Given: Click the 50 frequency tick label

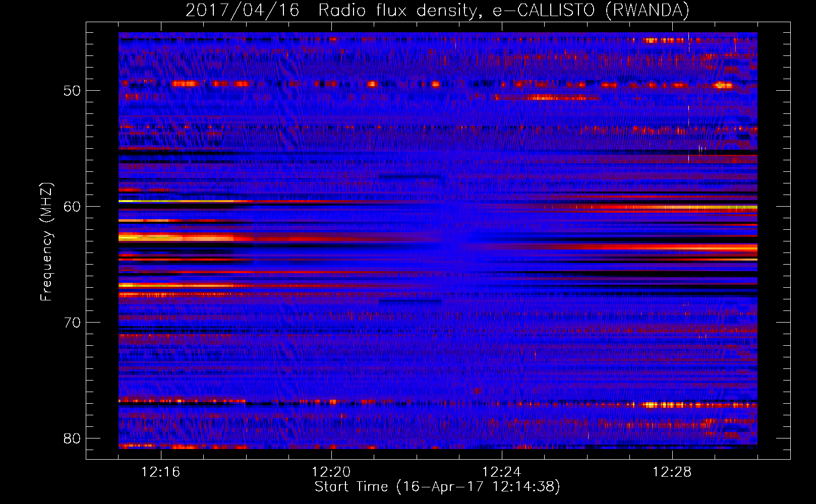Looking at the screenshot, I should point(72,91).
